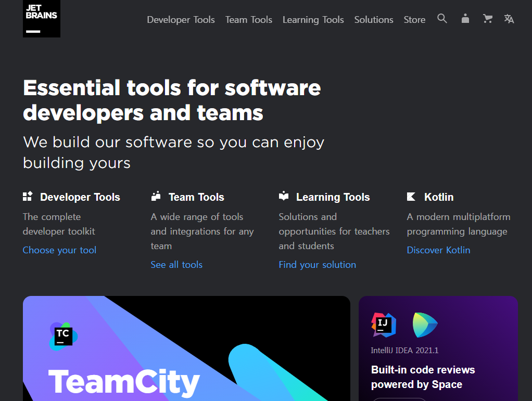Click 'The complete developer toolkit' description
Viewport: 532px width, 401px height.
click(59, 224)
